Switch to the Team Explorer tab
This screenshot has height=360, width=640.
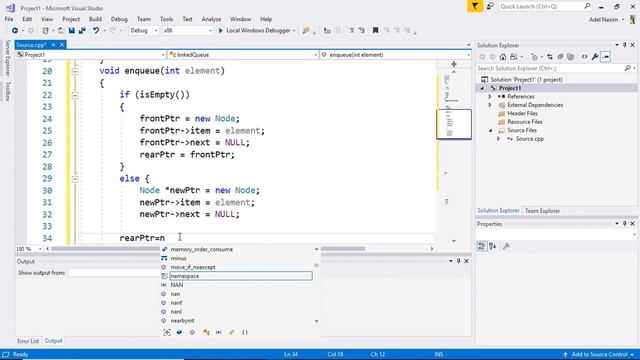tap(542, 211)
